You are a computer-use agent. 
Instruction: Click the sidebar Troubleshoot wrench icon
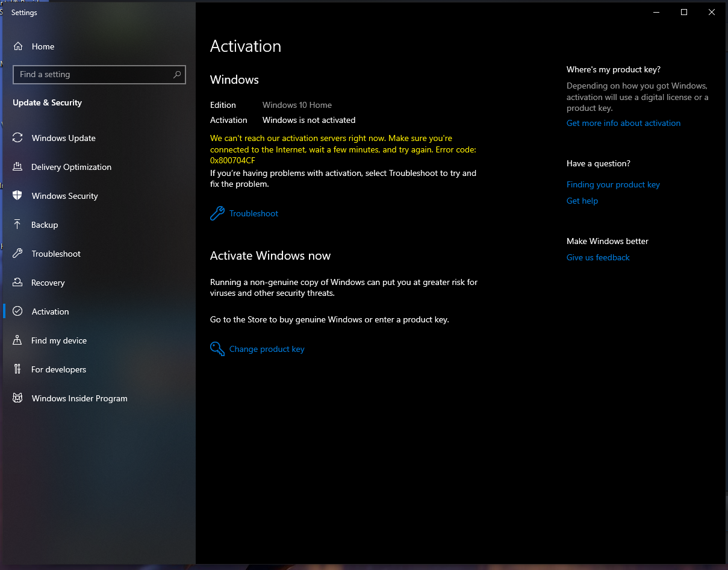[18, 254]
